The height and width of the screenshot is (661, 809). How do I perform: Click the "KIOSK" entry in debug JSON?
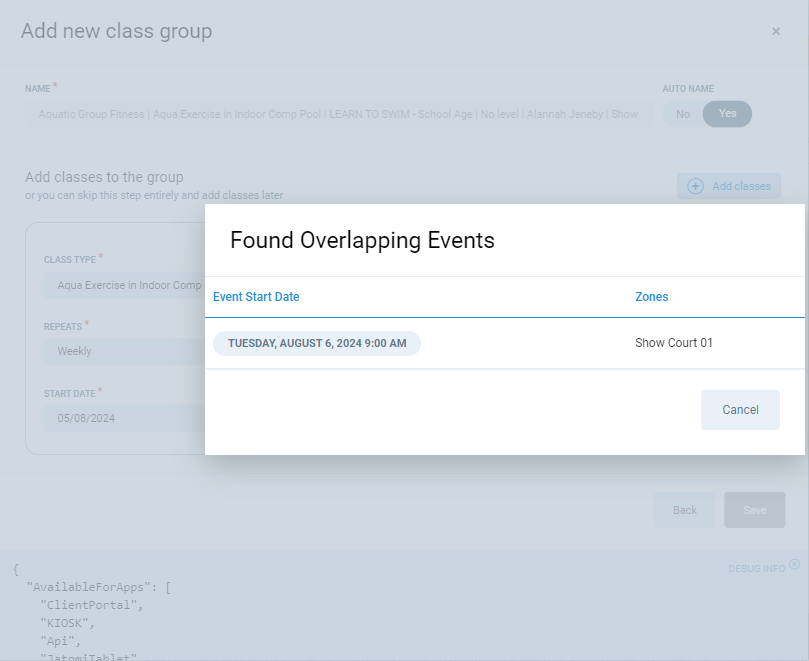pos(68,622)
